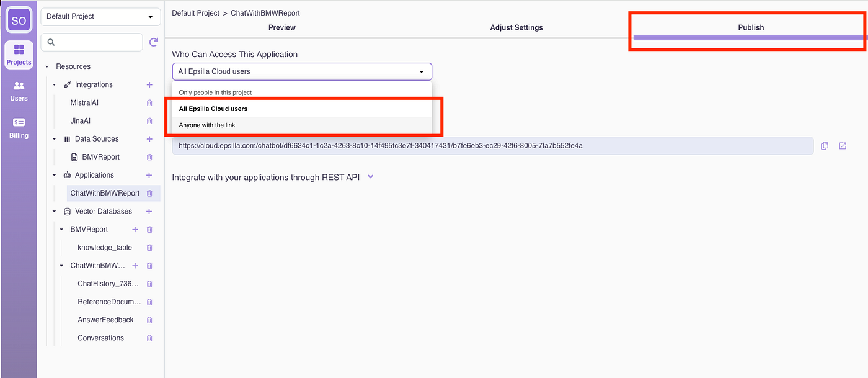The image size is (868, 378).
Task: Click the SO account avatar
Action: [x=19, y=20]
